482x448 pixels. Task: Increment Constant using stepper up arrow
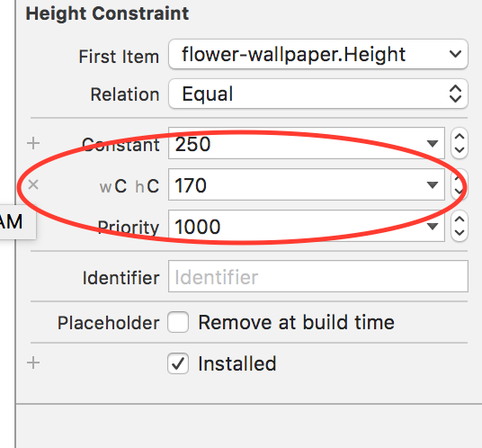(x=460, y=137)
